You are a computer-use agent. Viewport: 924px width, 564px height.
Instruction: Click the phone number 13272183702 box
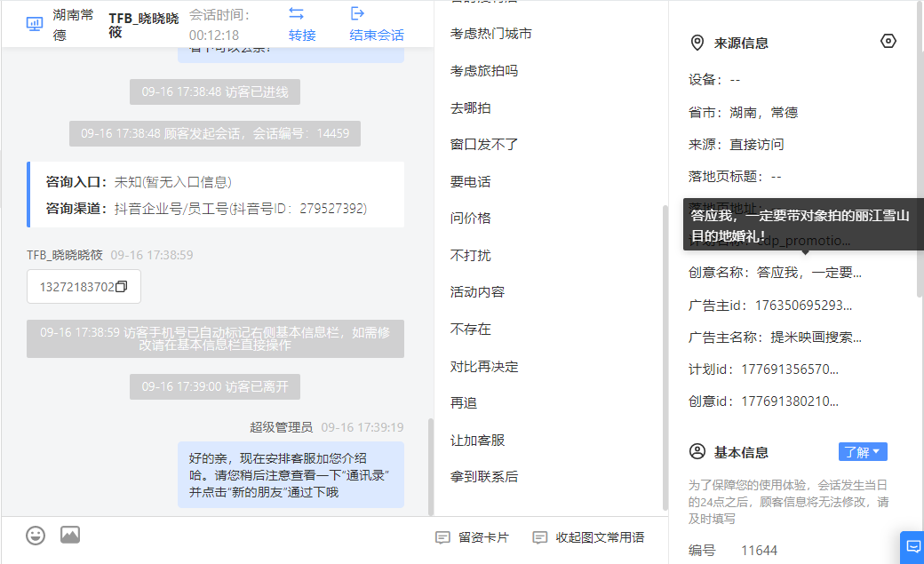coord(84,286)
